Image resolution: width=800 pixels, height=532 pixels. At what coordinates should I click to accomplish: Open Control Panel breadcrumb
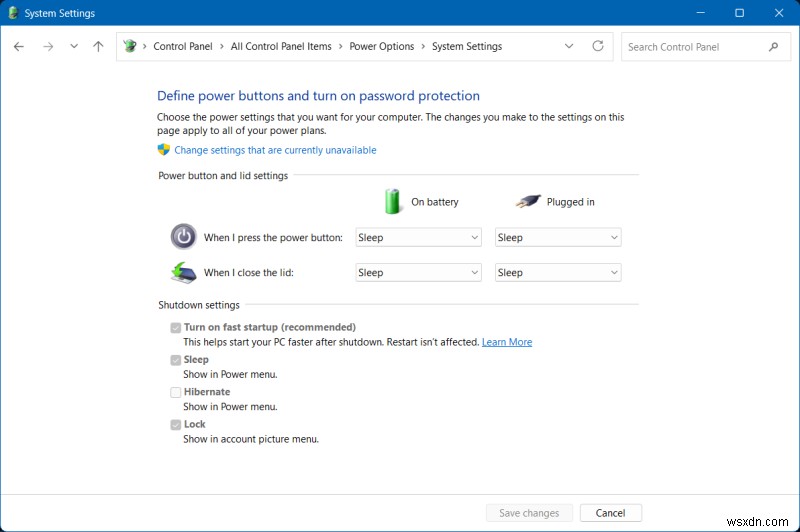[x=183, y=46]
